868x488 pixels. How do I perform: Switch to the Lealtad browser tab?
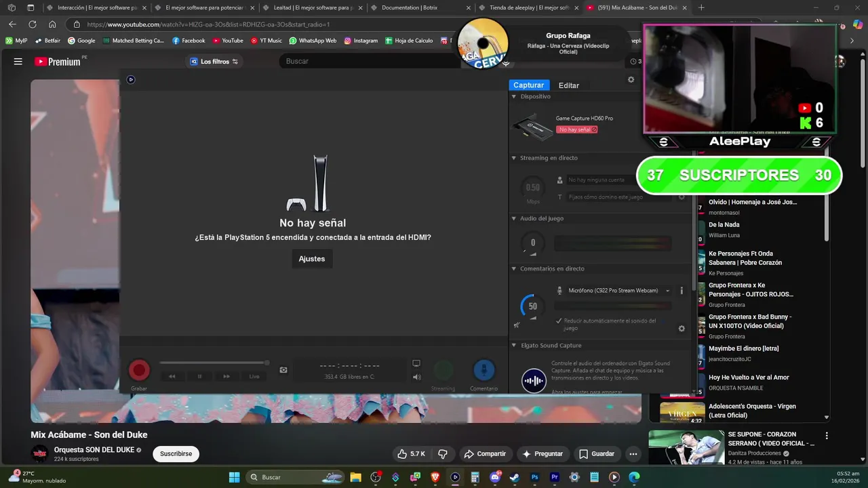pos(313,7)
